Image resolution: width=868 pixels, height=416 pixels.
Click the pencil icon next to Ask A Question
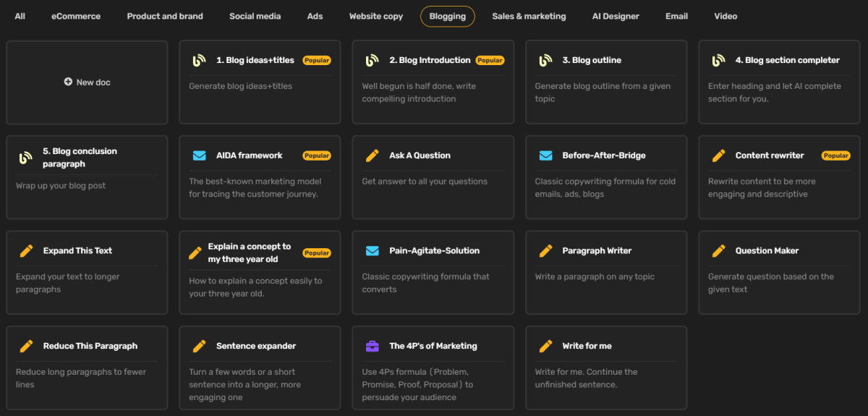tap(373, 156)
